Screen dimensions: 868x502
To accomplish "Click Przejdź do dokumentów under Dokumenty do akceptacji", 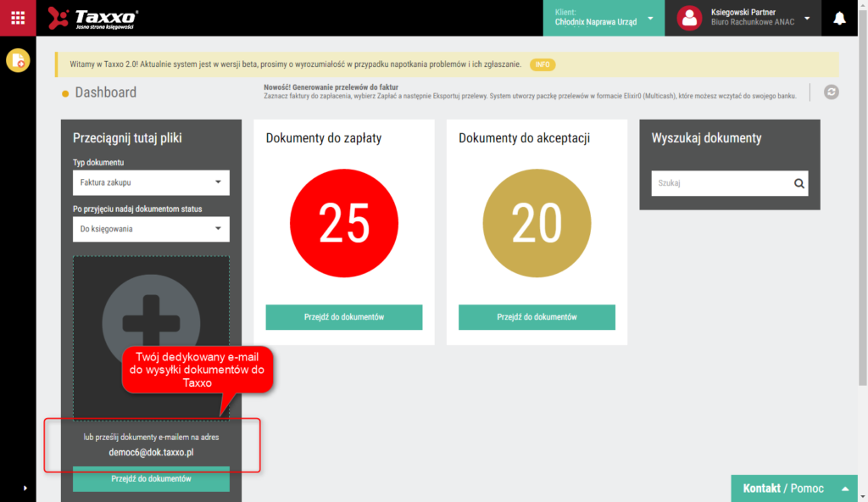I will (x=537, y=317).
